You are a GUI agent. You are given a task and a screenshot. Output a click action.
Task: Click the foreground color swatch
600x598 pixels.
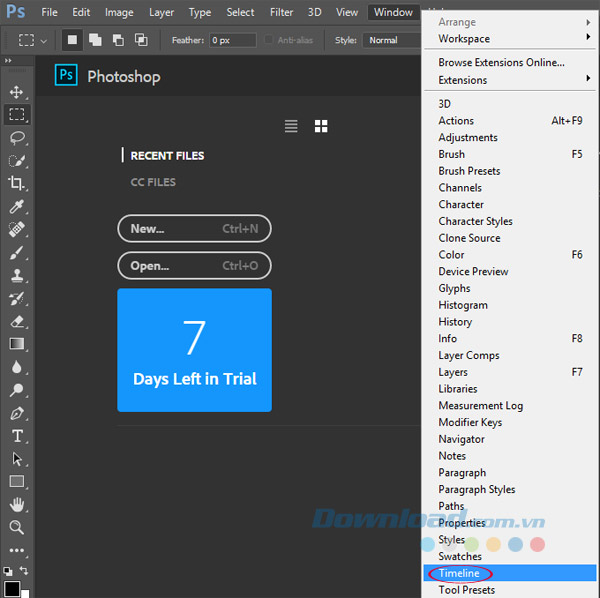click(11, 589)
